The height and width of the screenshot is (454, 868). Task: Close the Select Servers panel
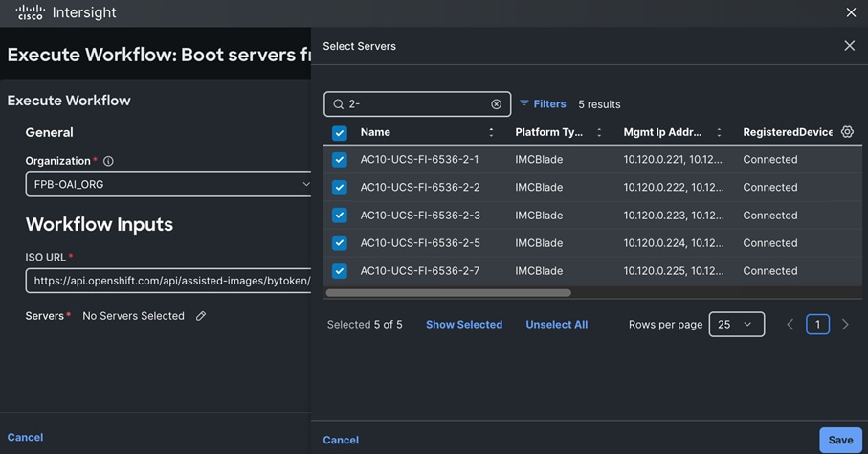[x=849, y=46]
